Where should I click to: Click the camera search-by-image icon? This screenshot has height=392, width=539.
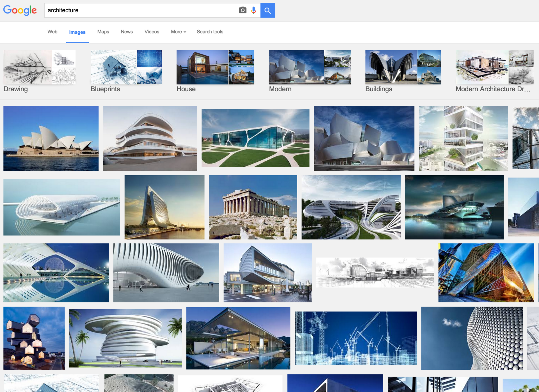[x=243, y=10]
